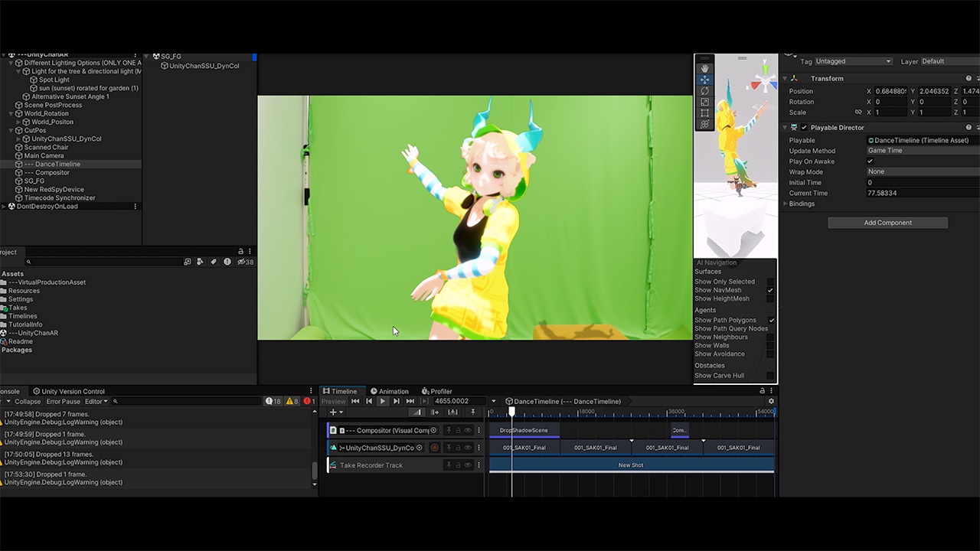The width and height of the screenshot is (980, 551).
Task: Open Timeline settings gear
Action: [x=771, y=401]
